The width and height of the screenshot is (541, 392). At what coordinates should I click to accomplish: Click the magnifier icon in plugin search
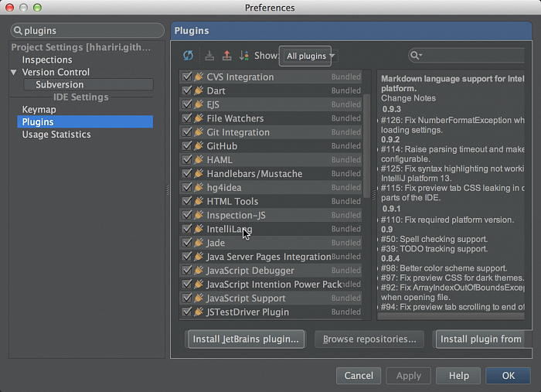(417, 56)
